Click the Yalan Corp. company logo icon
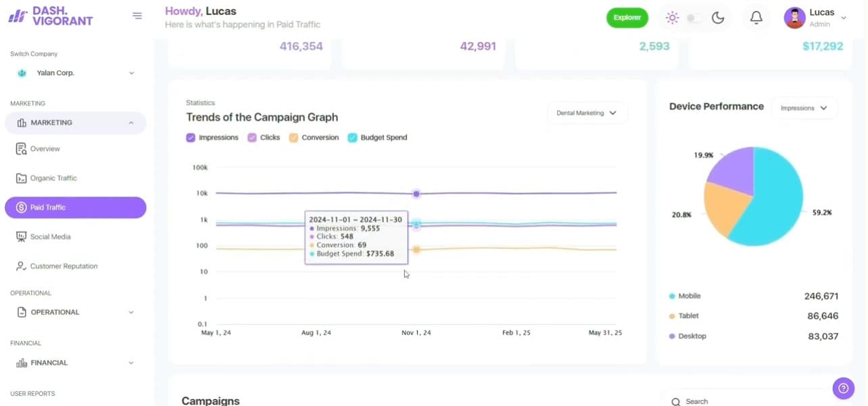This screenshot has width=868, height=406. pyautogui.click(x=22, y=73)
